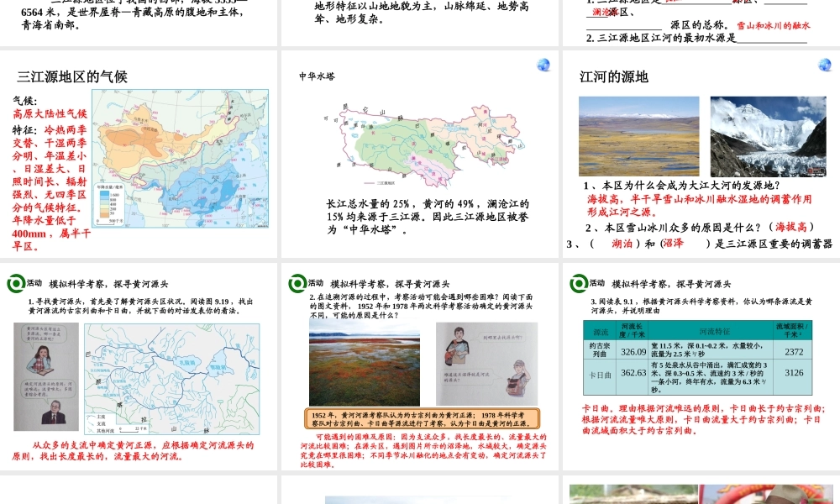Open the Yellow River source tributary map
This screenshot has height=504, width=840.
pyautogui.click(x=172, y=378)
